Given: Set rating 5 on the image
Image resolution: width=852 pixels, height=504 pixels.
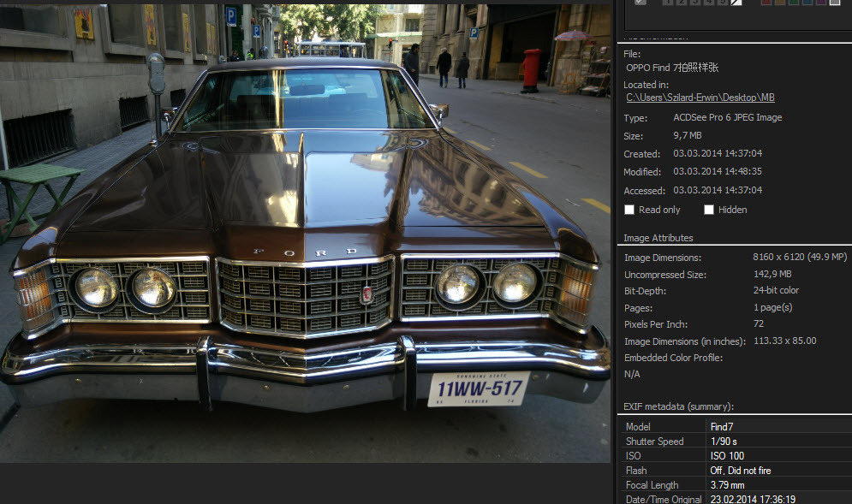Looking at the screenshot, I should (722, 3).
